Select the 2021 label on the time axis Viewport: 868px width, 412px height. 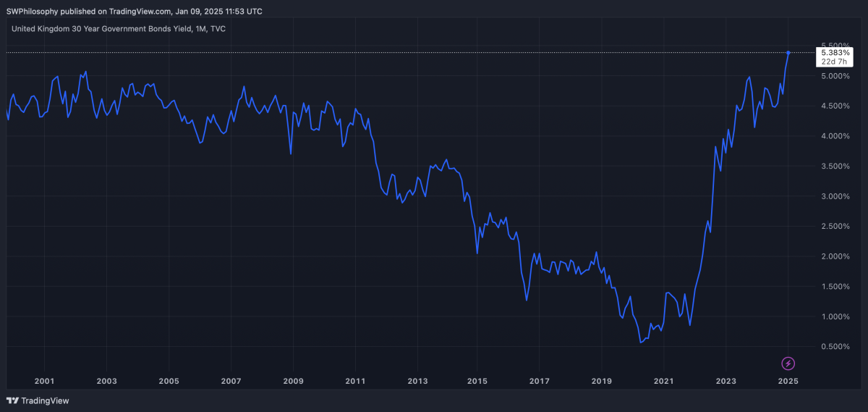pos(664,381)
